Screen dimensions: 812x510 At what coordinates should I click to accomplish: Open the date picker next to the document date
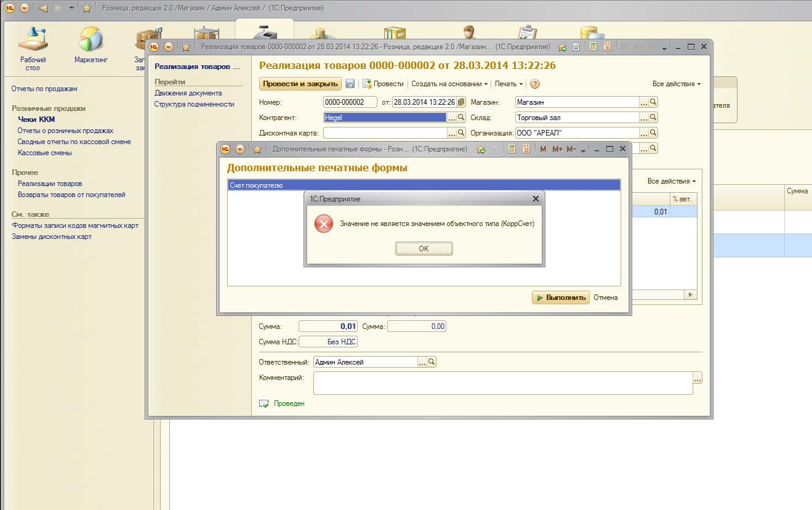pyautogui.click(x=461, y=102)
